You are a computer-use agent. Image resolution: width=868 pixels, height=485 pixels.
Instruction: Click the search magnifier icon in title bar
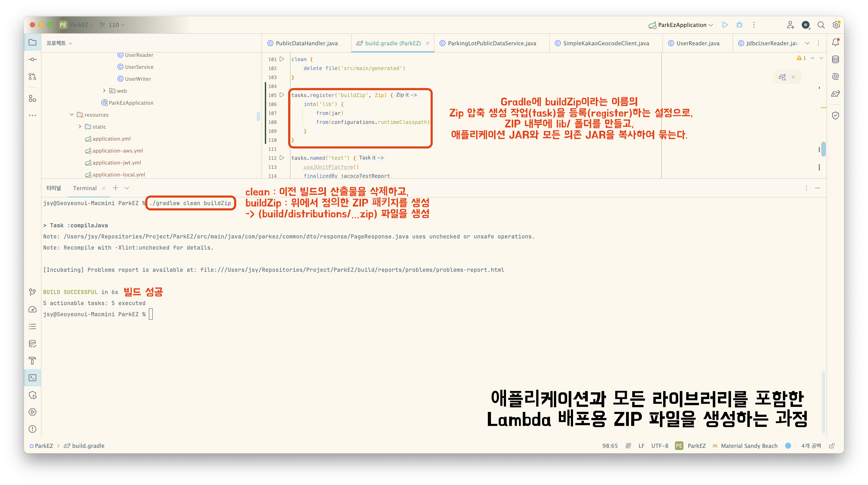click(x=821, y=25)
